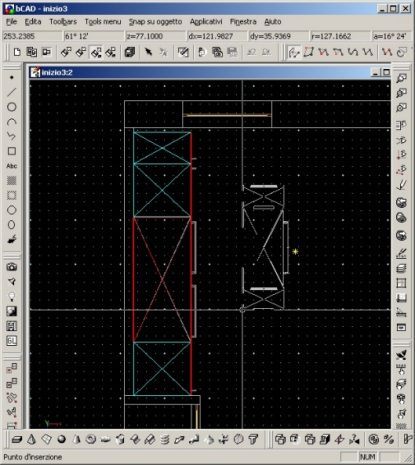Choose the Arc tool in left toolbar

pyautogui.click(x=12, y=122)
